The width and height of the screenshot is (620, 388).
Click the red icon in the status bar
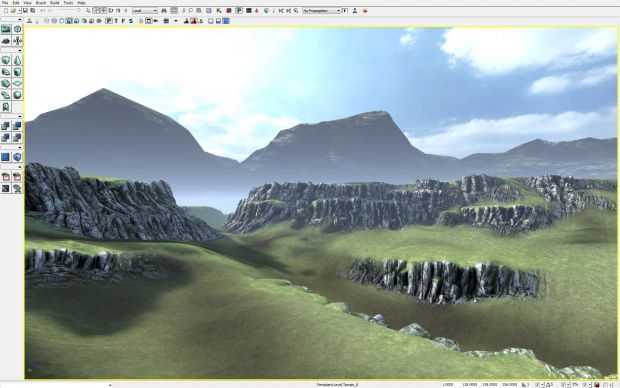pos(597,384)
